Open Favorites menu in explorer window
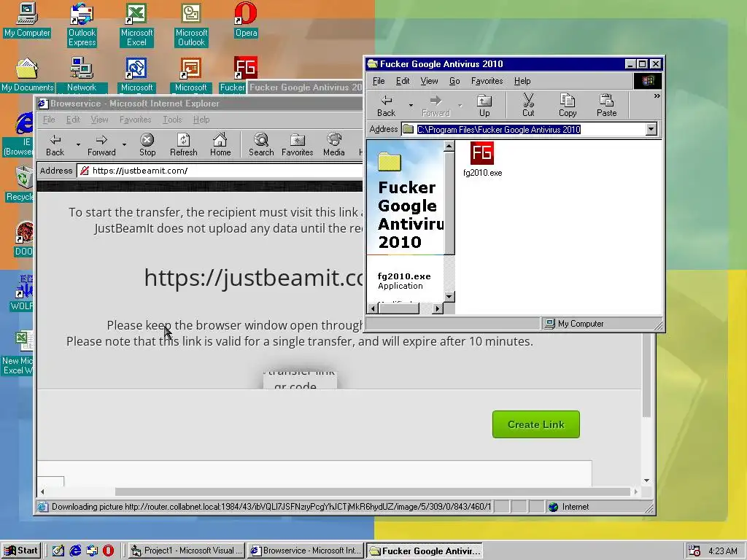The image size is (747, 560). [487, 81]
